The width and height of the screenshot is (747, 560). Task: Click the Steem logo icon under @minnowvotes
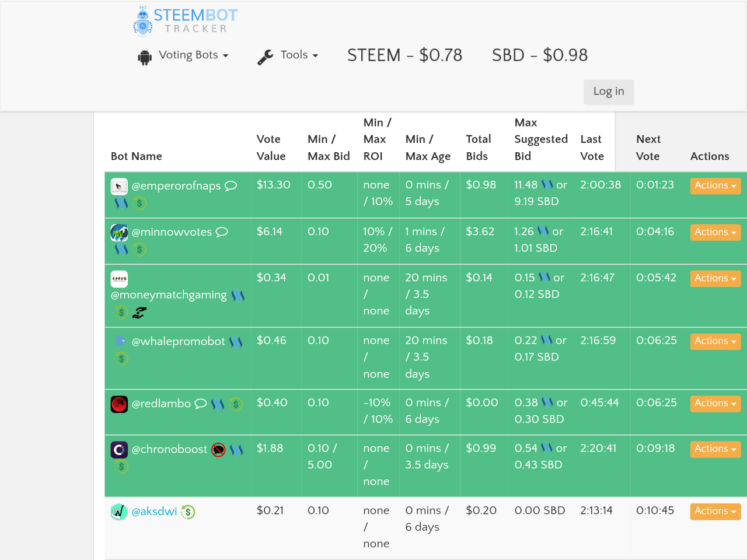tap(121, 249)
